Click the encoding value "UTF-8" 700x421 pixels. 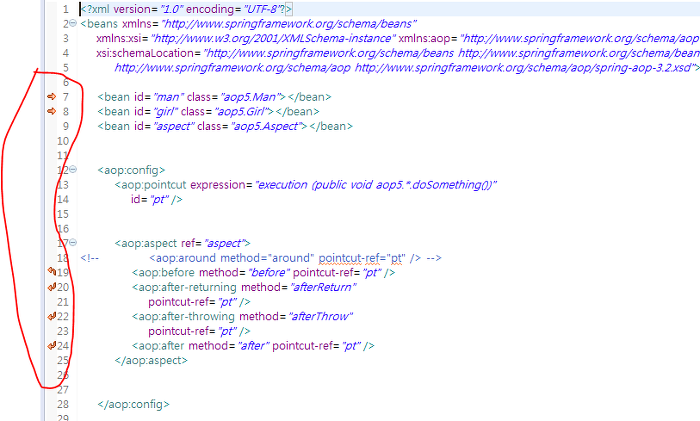[260, 9]
